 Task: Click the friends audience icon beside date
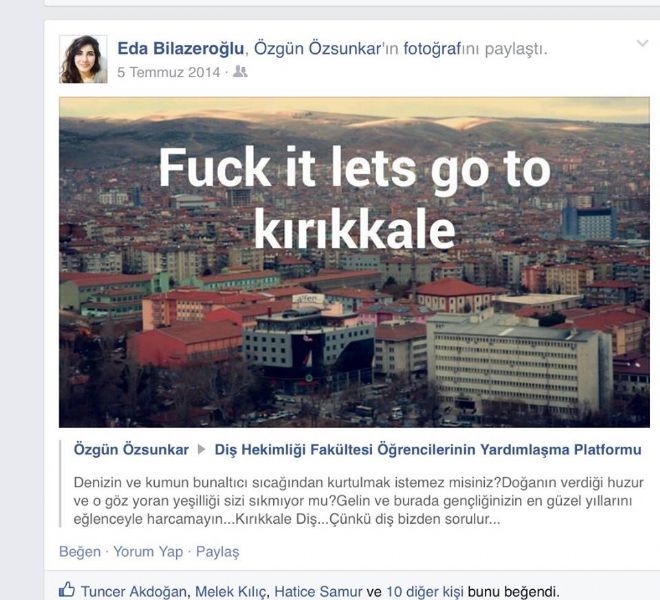(240, 72)
